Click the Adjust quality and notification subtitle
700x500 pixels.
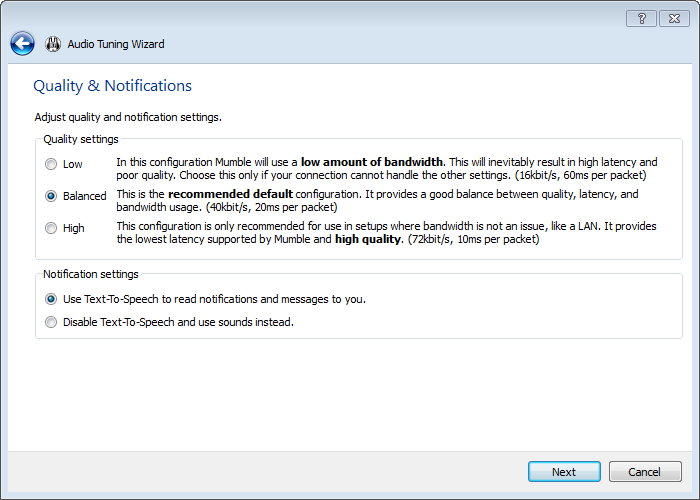pos(128,117)
